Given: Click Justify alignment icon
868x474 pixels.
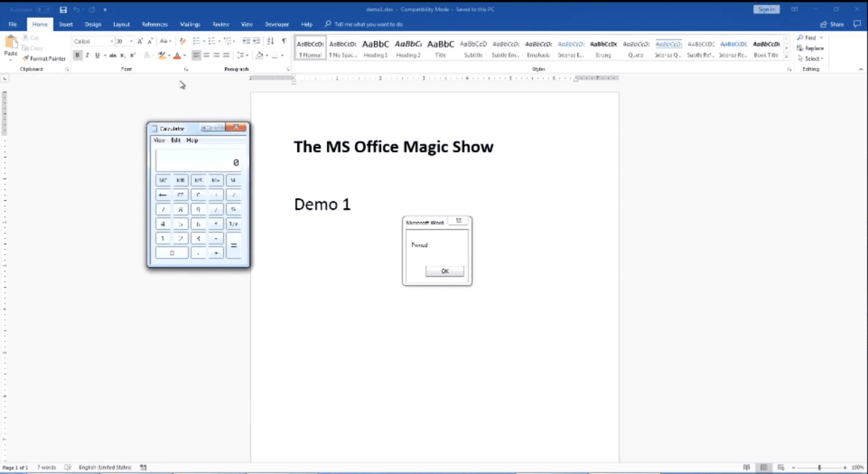Looking at the screenshot, I should pos(226,55).
